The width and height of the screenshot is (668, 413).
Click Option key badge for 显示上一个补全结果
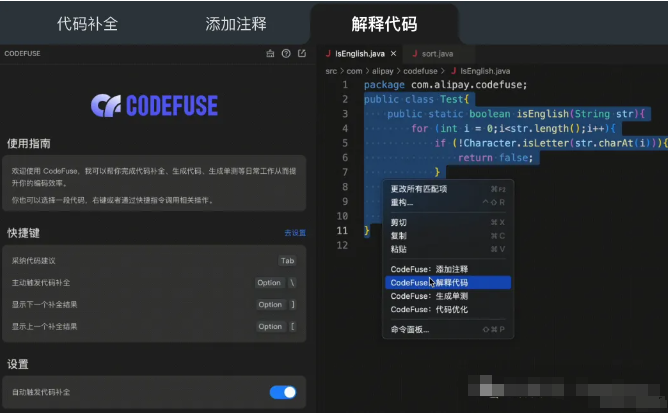click(x=270, y=326)
